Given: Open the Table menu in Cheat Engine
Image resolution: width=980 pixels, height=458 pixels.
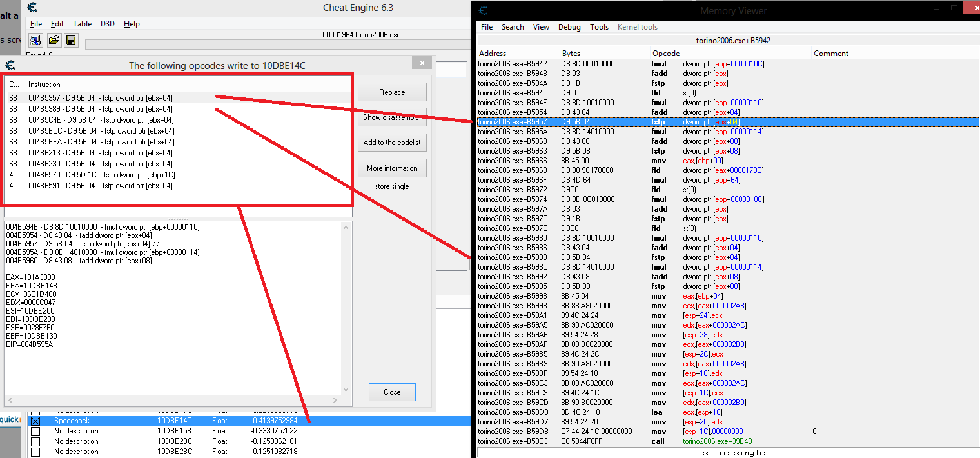Looking at the screenshot, I should 82,24.
